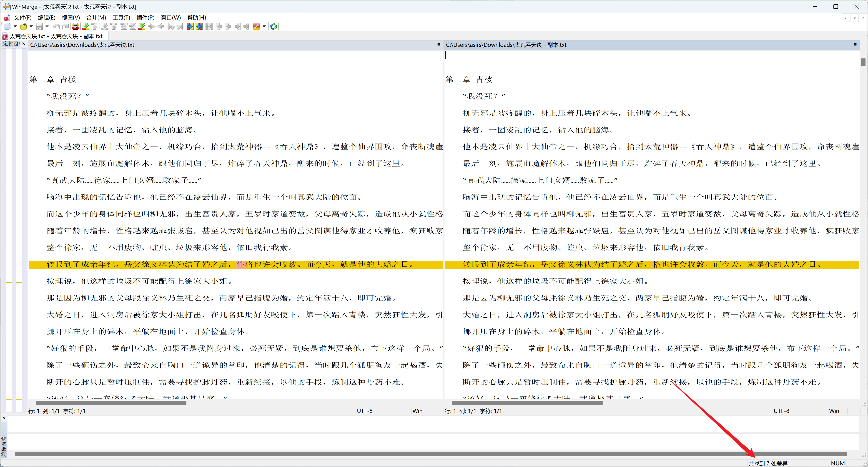Copy selection to left pane arrow
The width and height of the screenshot is (868, 467).
(x=161, y=26)
